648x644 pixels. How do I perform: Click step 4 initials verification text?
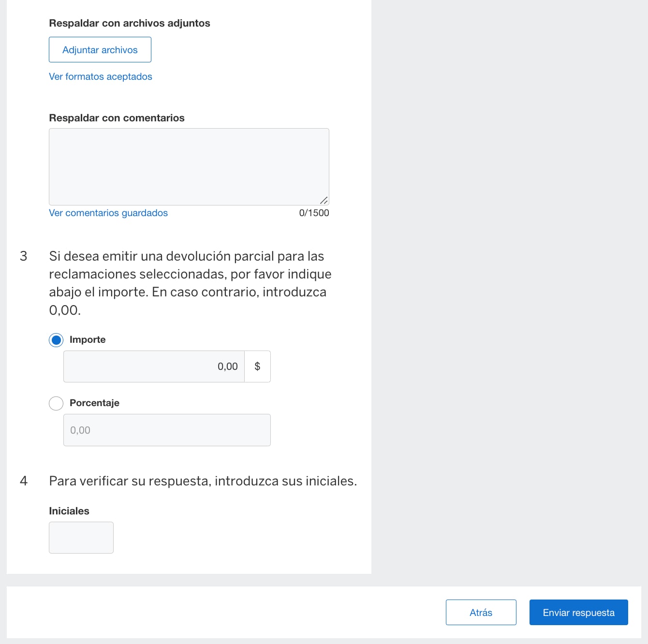click(x=203, y=481)
